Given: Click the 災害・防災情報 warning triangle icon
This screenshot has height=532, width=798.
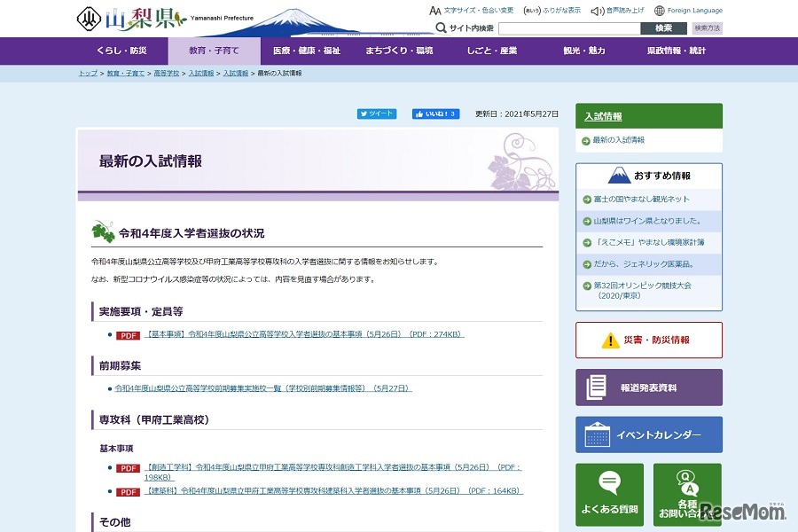Looking at the screenshot, I should pos(609,340).
